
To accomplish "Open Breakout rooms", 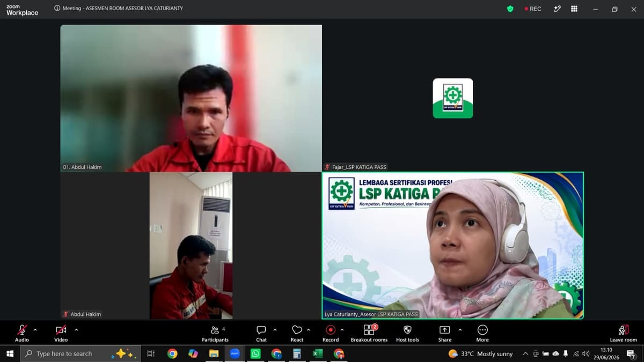I will tap(369, 333).
